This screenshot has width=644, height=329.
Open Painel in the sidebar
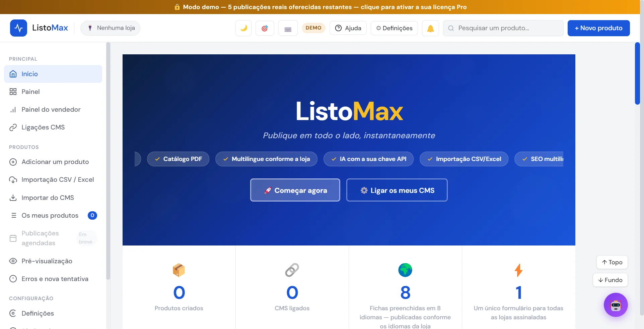53,92
